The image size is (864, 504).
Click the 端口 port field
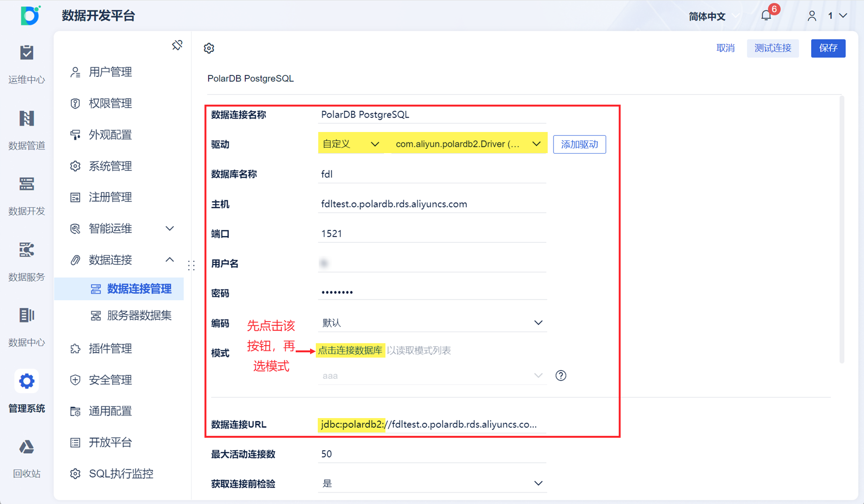[432, 234]
